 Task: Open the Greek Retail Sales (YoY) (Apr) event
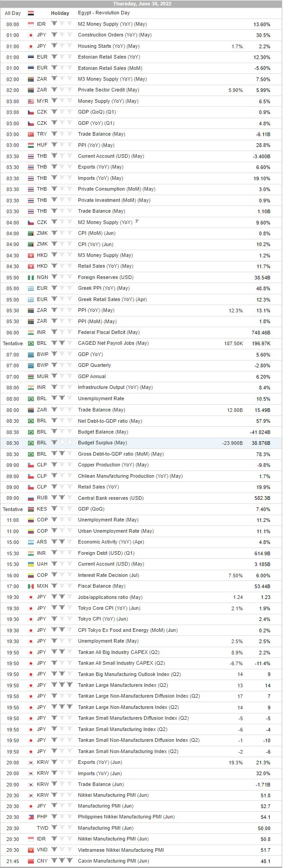(x=112, y=300)
